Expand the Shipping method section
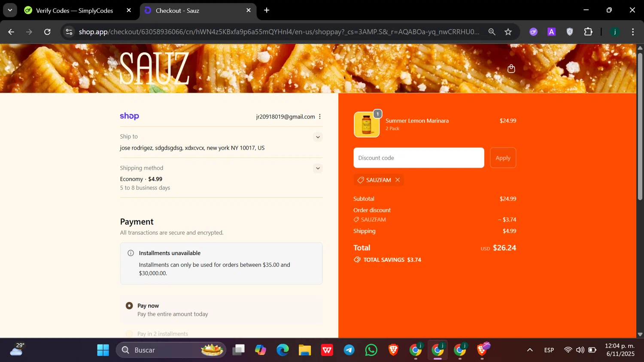644x362 pixels. coord(318,168)
